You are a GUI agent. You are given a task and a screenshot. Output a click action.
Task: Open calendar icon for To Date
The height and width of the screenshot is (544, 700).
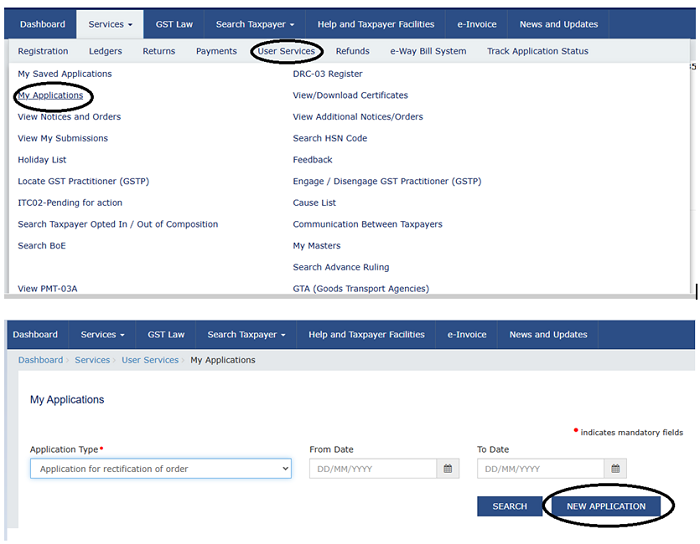tap(616, 469)
